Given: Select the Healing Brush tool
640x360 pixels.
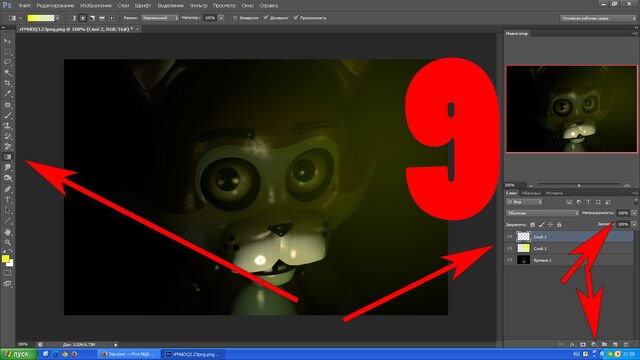Looking at the screenshot, I should (x=7, y=105).
